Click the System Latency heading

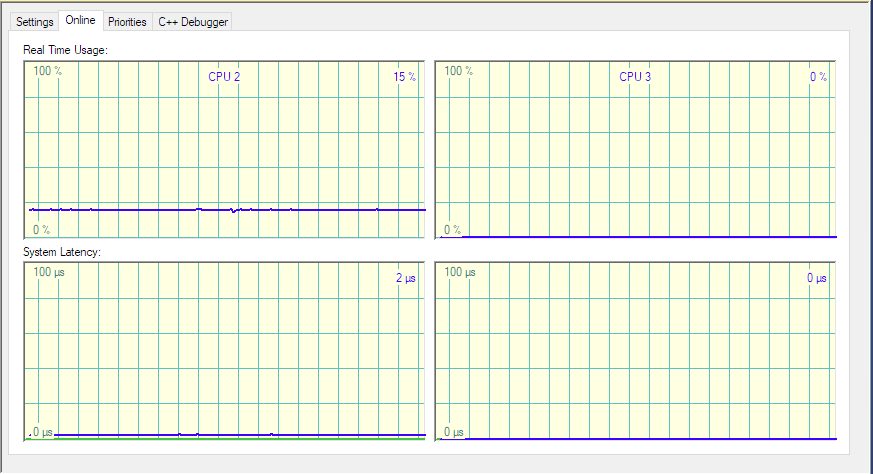pos(62,252)
